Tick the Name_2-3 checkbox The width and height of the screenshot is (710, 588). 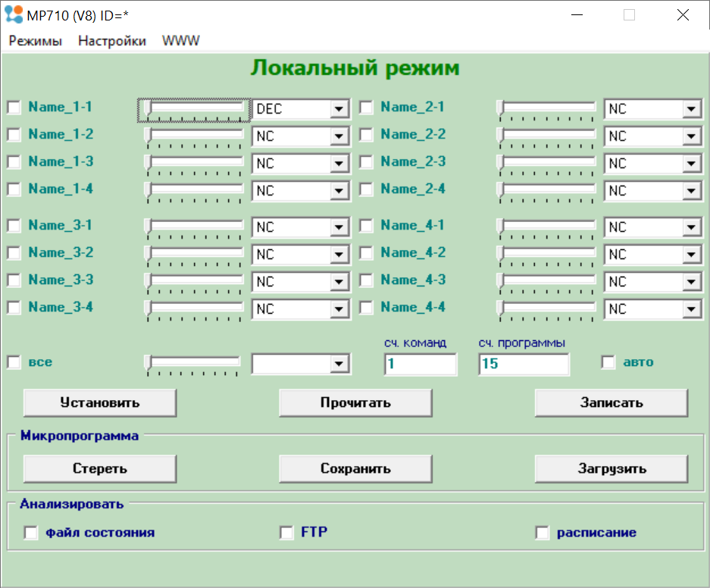[x=366, y=162]
